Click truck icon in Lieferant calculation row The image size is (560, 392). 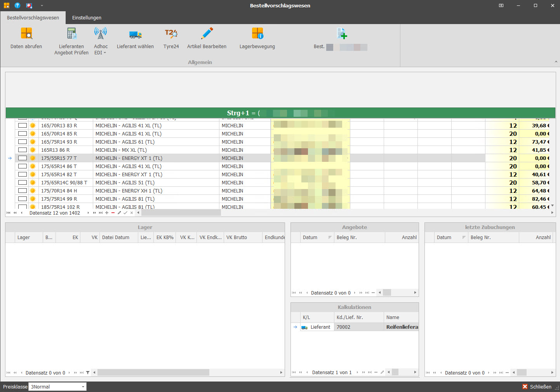pyautogui.click(x=304, y=327)
